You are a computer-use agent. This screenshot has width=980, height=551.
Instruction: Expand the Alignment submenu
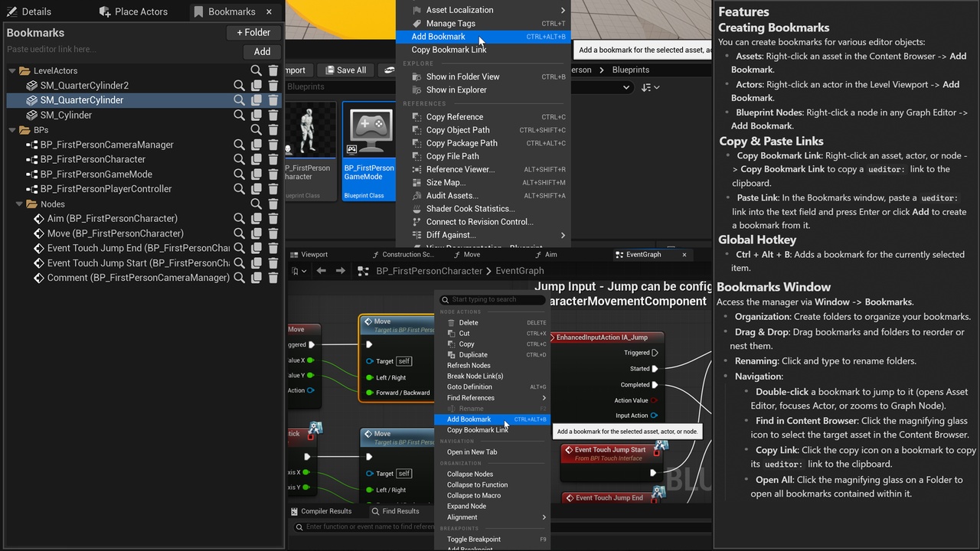tap(544, 517)
